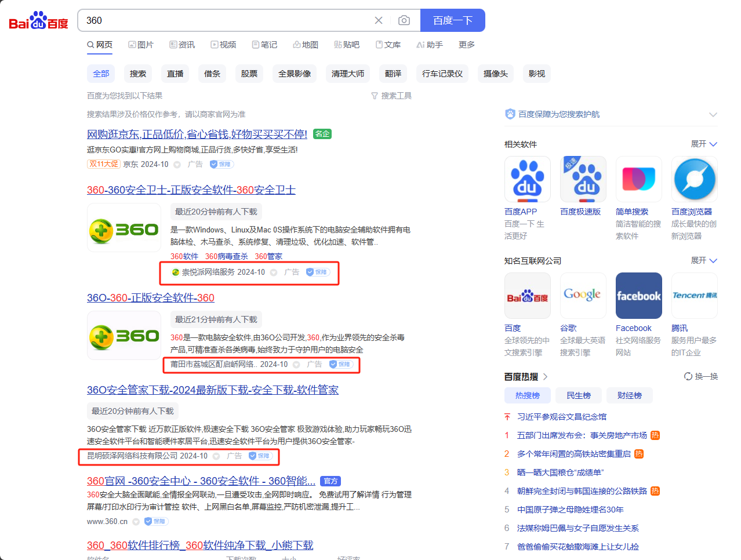The width and height of the screenshot is (741, 560).
Task: Open the 更多 tab menu
Action: click(x=467, y=45)
